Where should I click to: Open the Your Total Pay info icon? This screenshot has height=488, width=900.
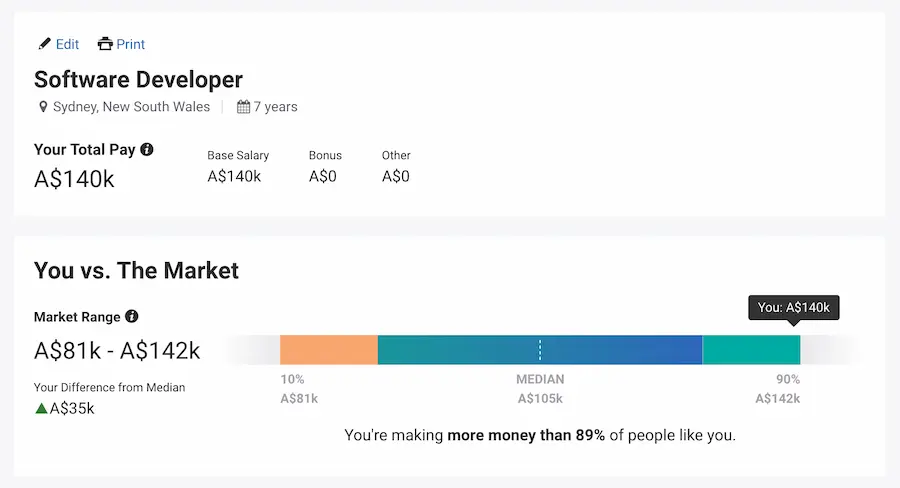coord(147,149)
